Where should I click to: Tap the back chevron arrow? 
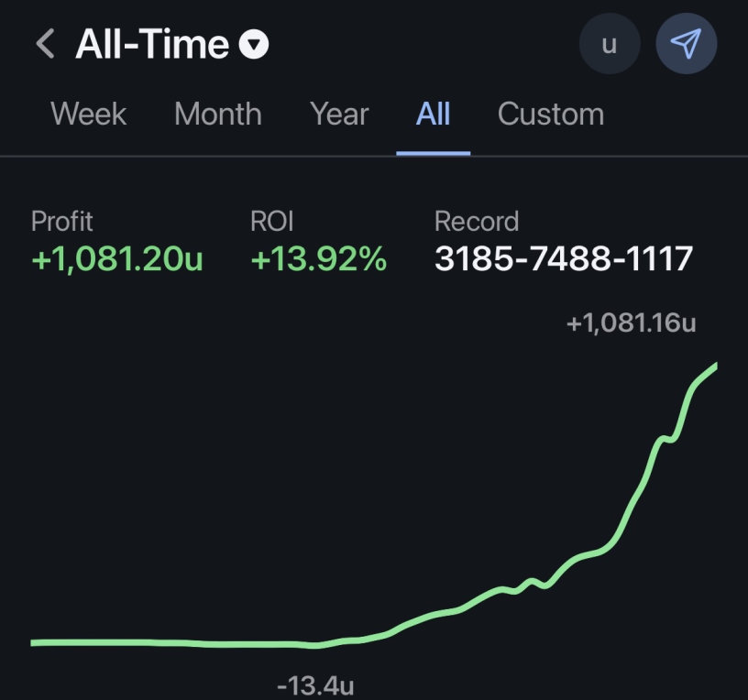45,44
